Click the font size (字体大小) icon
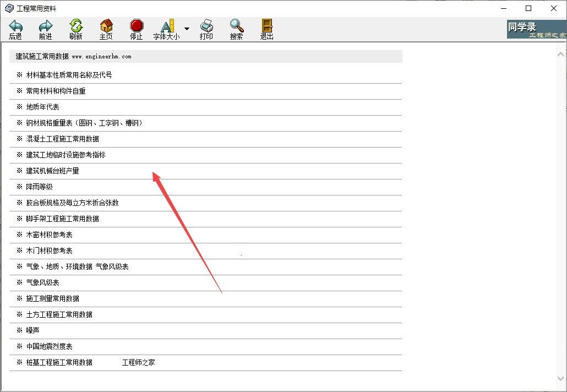 (x=167, y=26)
